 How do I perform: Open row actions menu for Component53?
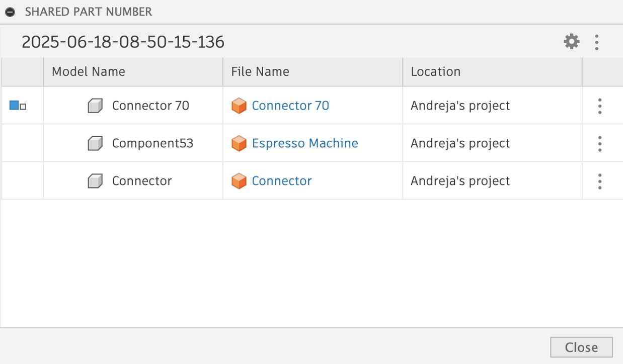pyautogui.click(x=599, y=144)
